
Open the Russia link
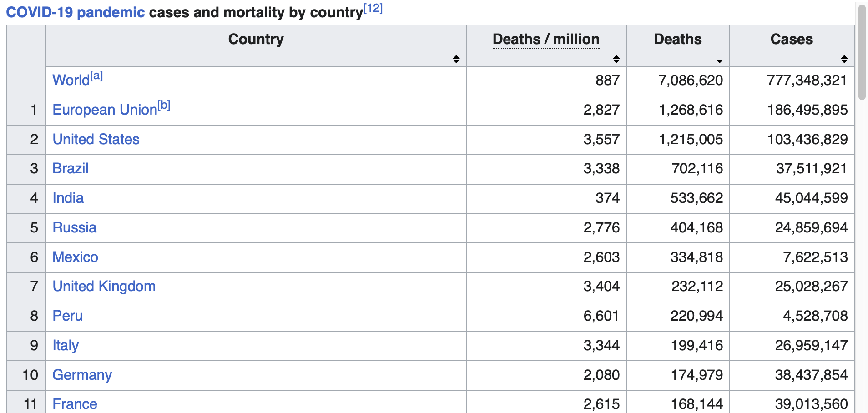coord(75,227)
